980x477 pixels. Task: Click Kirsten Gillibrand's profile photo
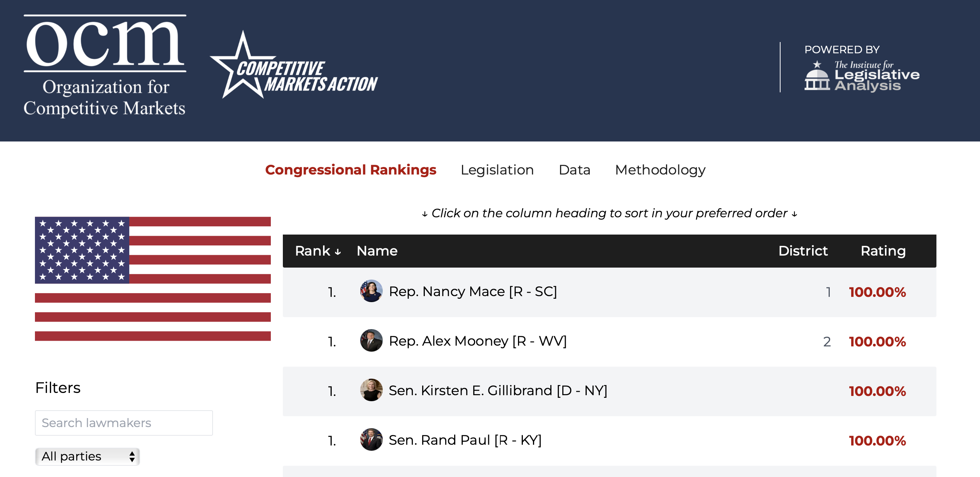pos(371,390)
